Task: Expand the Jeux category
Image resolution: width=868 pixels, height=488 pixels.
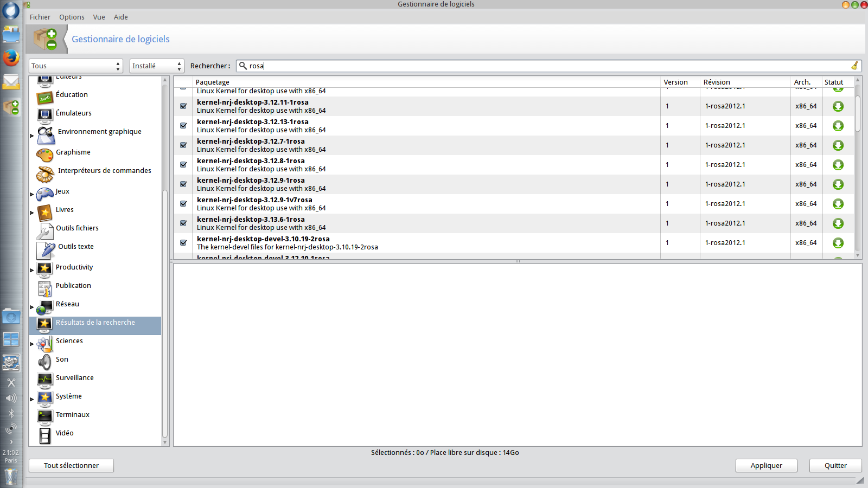Action: (32, 194)
